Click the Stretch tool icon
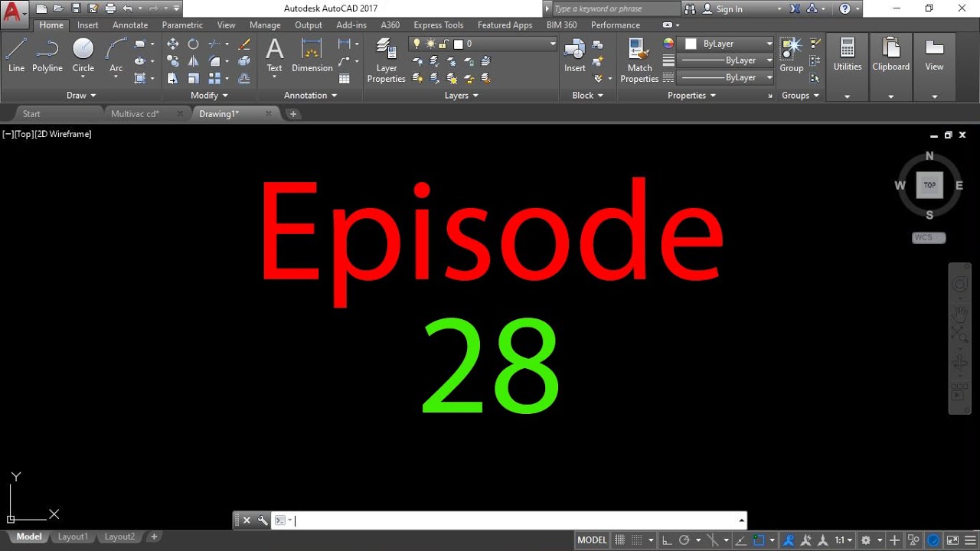Image resolution: width=980 pixels, height=551 pixels. (173, 78)
